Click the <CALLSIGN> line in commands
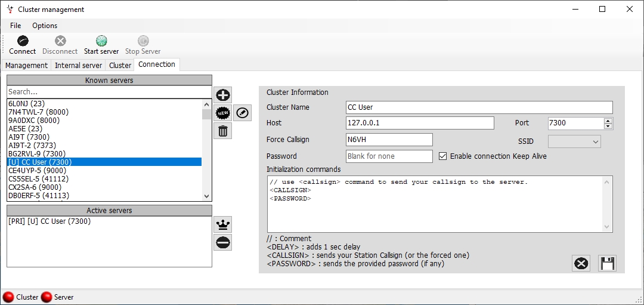Viewport: 644px width, 305px height. tap(290, 190)
